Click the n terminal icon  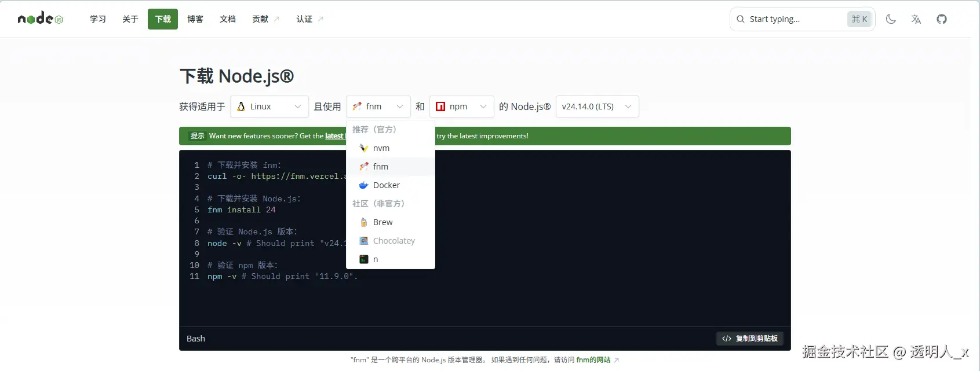coord(364,259)
